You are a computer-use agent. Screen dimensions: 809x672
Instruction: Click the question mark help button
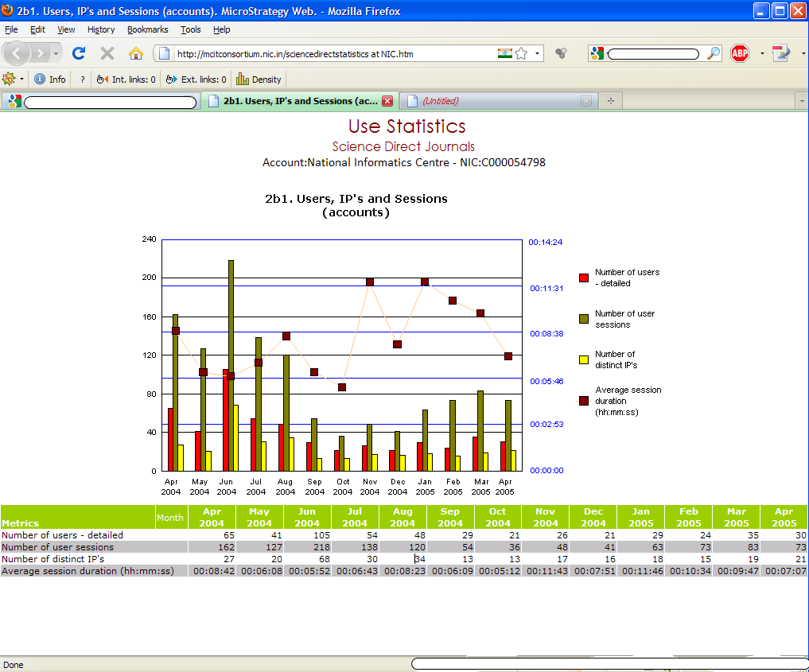pos(82,80)
